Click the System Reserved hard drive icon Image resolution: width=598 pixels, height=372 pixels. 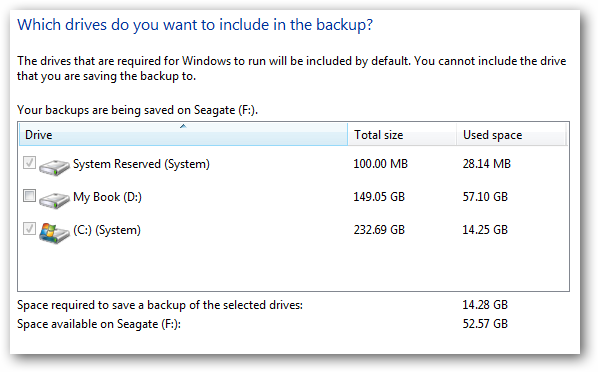54,167
